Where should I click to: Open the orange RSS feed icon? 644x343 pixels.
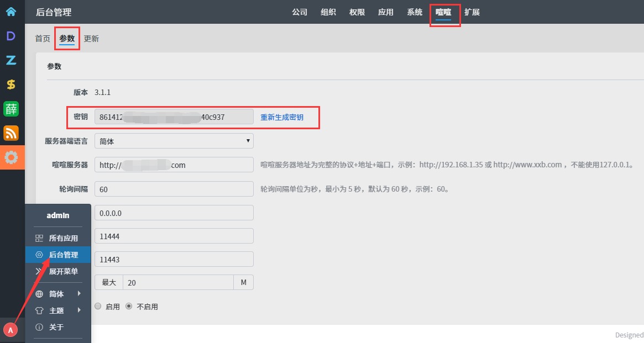coord(11,133)
